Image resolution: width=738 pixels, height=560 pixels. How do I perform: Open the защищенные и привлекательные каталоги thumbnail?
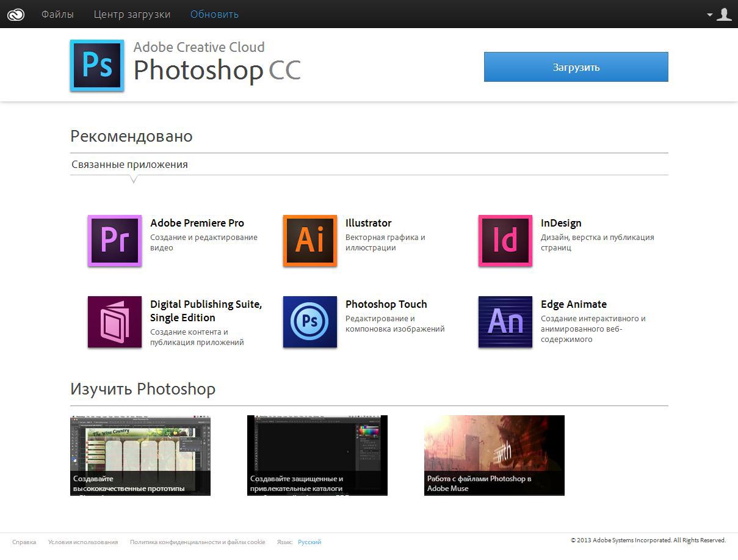pos(317,456)
